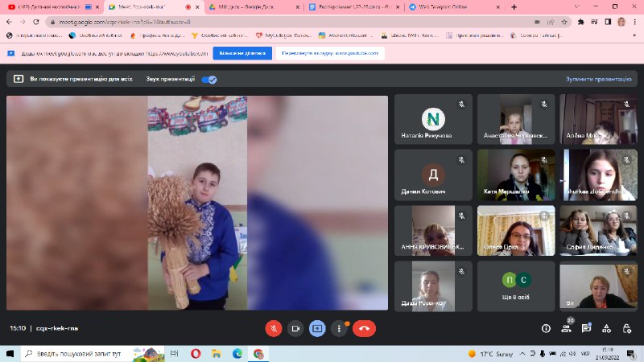Open the in-call chat messages
Image resolution: width=644 pixels, height=362 pixels.
tap(586, 328)
